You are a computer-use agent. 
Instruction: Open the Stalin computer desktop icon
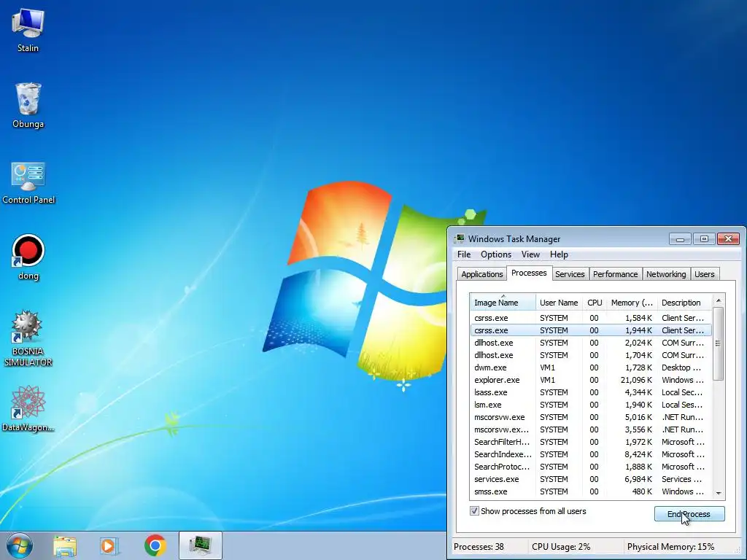(x=28, y=31)
